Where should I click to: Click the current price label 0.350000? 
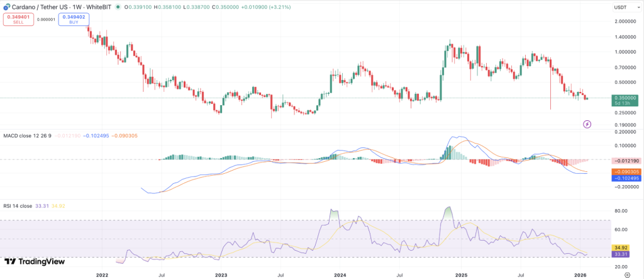point(623,98)
